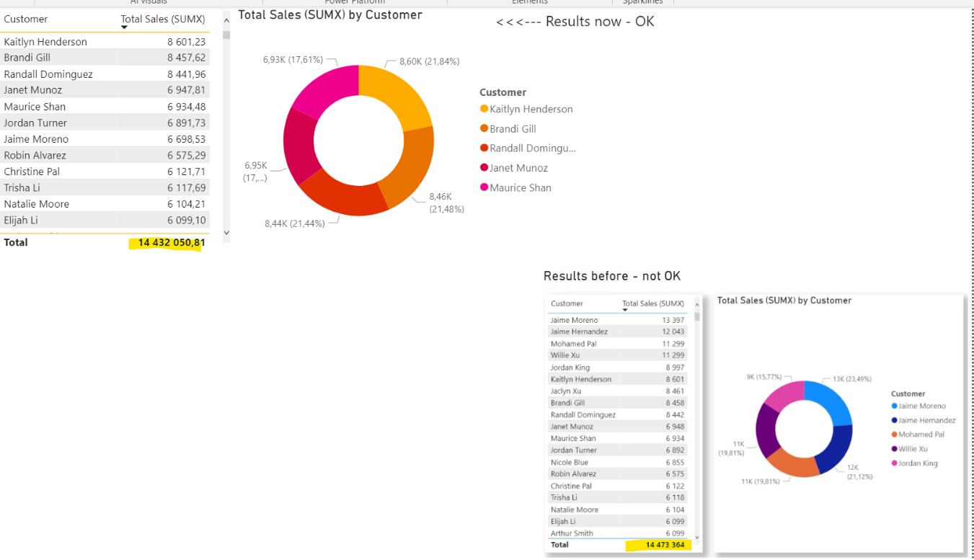Select the pink Maurice Shan legend marker
The height and width of the screenshot is (560, 974).
[484, 187]
